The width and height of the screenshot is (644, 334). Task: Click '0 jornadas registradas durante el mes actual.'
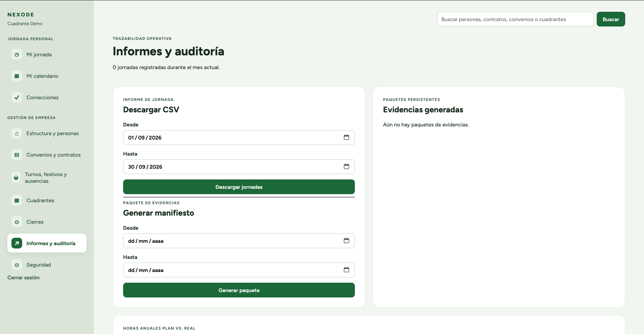[x=166, y=67]
